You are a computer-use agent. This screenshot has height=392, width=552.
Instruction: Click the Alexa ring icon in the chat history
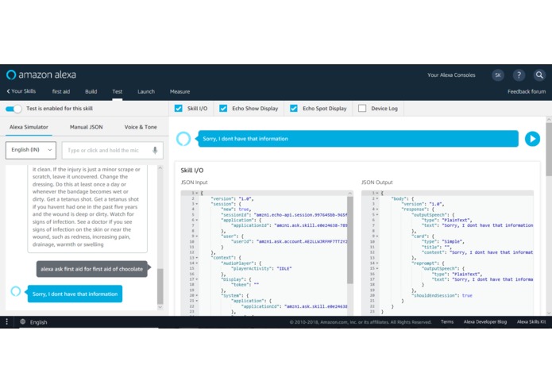pos(16,291)
